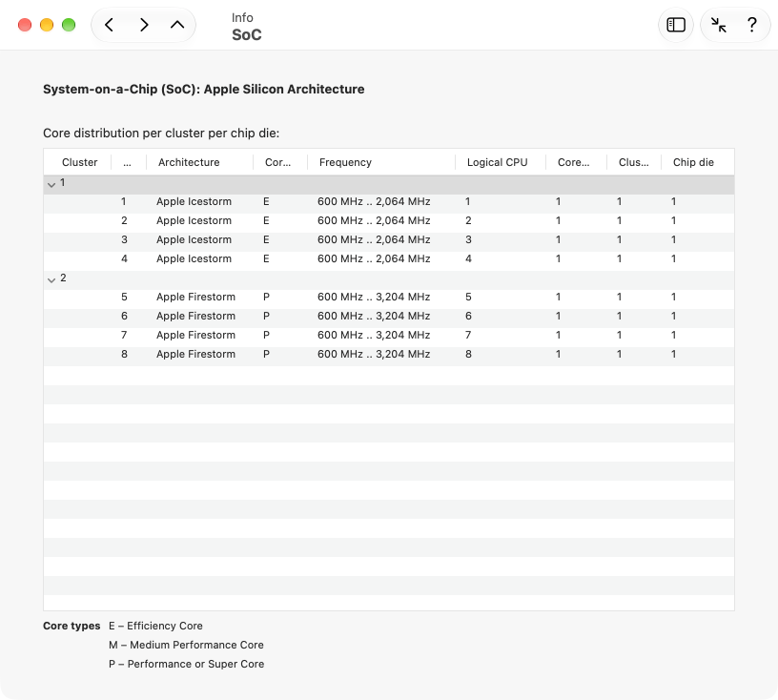This screenshot has height=700, width=778.
Task: Click the shrink window arrows icon
Action: pyautogui.click(x=719, y=25)
